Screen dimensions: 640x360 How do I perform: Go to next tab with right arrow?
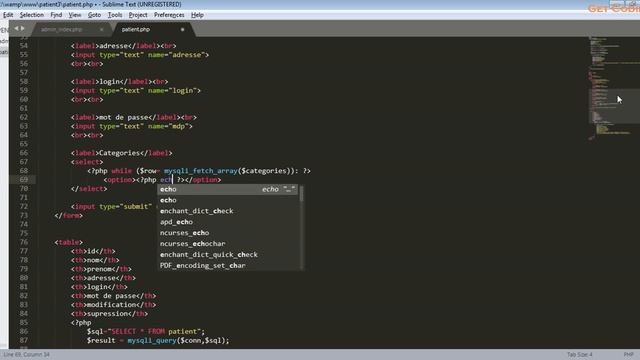[x=22, y=29]
